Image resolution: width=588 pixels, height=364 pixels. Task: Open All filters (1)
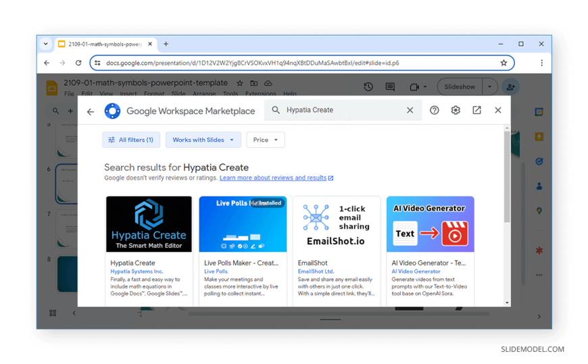tap(131, 140)
